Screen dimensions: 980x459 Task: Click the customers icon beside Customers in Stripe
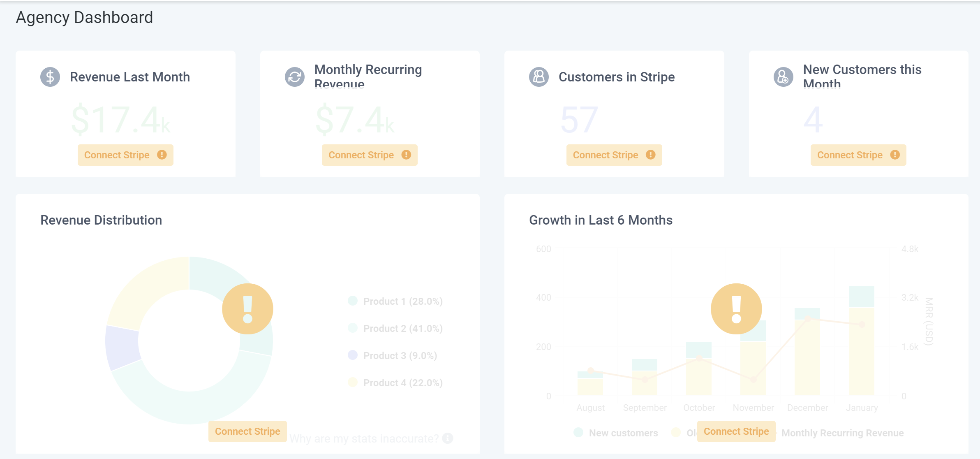click(x=539, y=77)
